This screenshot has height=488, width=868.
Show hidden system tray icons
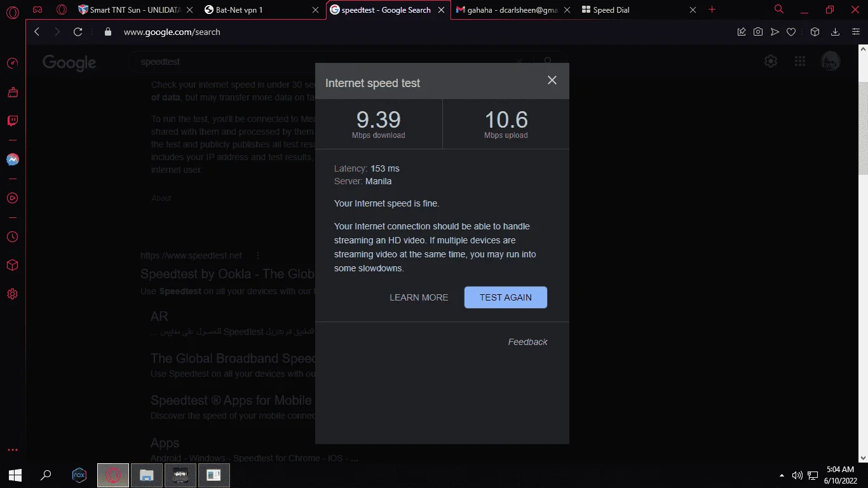(781, 475)
